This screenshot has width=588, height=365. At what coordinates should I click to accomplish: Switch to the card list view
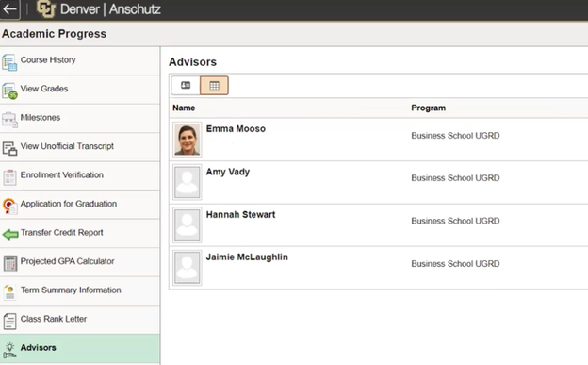[186, 85]
